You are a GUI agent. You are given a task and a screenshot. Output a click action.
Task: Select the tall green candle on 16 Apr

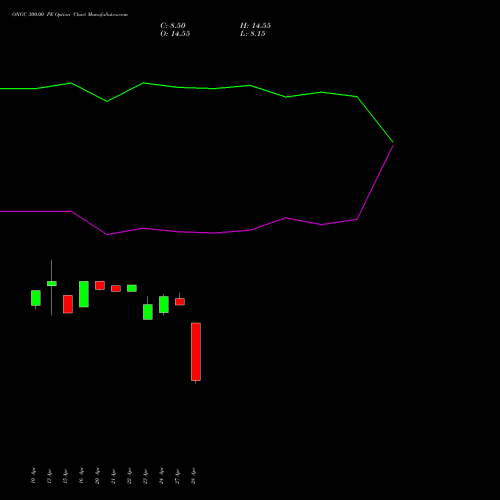point(84,294)
